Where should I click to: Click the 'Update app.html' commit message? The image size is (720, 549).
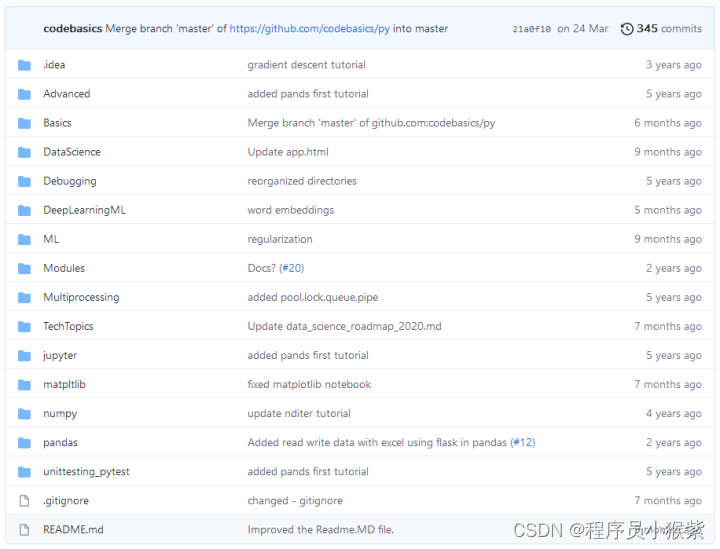pos(288,152)
